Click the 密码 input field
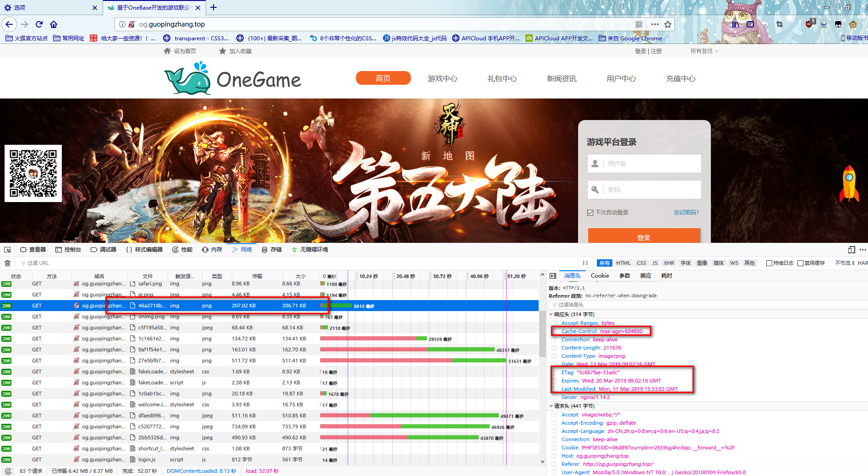 (x=644, y=190)
